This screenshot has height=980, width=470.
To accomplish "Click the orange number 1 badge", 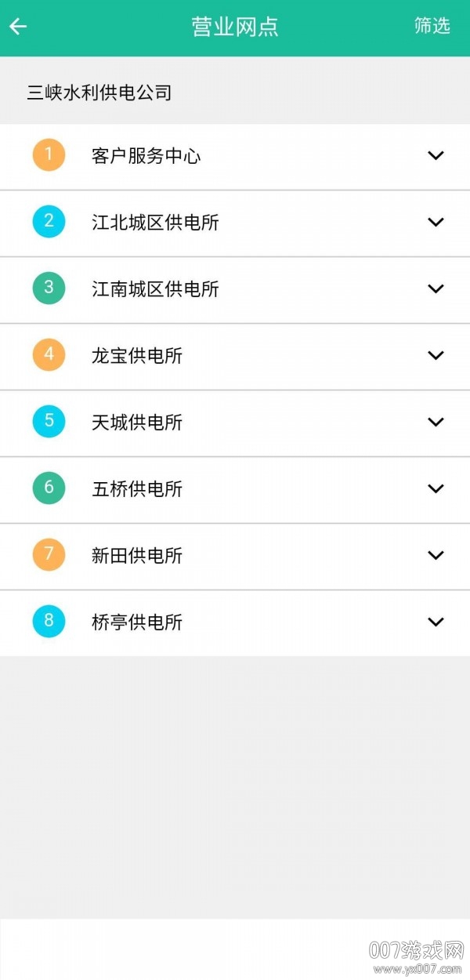I will (49, 154).
